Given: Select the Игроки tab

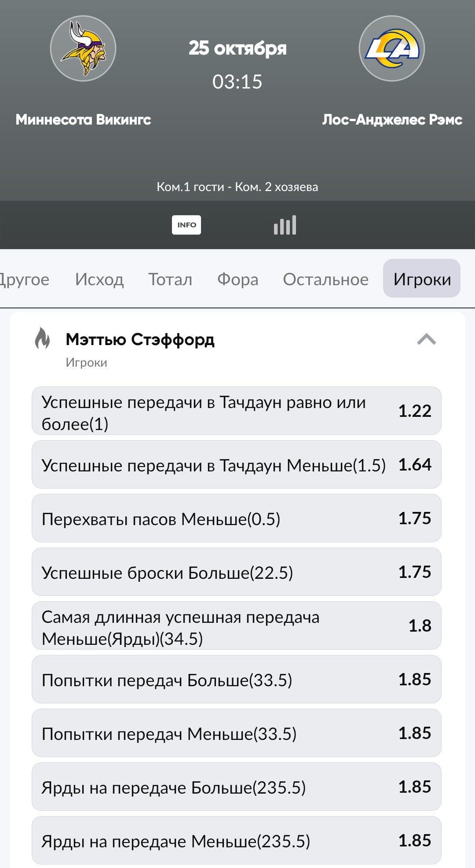Looking at the screenshot, I should [422, 279].
